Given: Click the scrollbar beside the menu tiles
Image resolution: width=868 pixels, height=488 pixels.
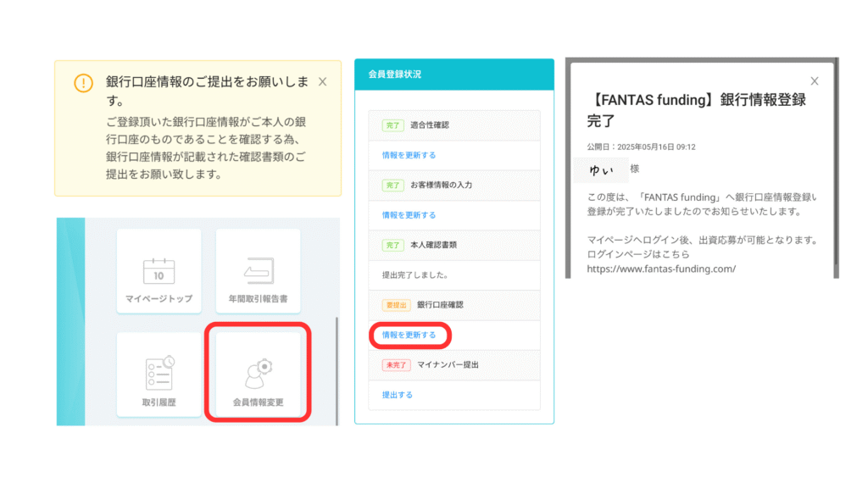Looking at the screenshot, I should pos(337,371).
